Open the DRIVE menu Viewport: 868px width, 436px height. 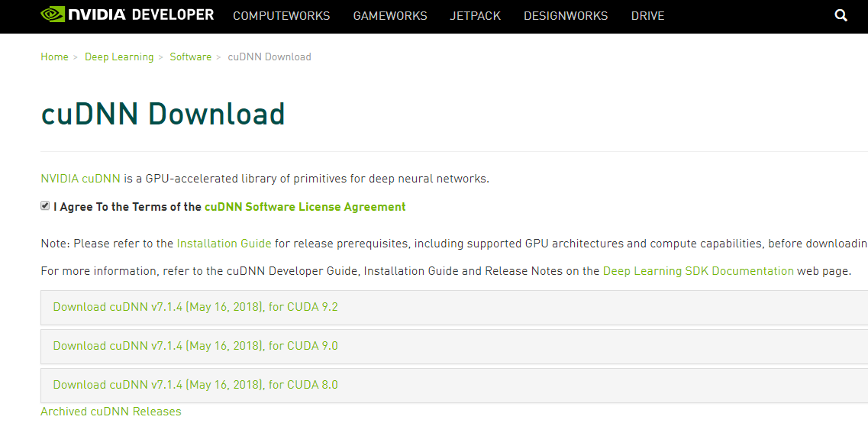[x=647, y=16]
